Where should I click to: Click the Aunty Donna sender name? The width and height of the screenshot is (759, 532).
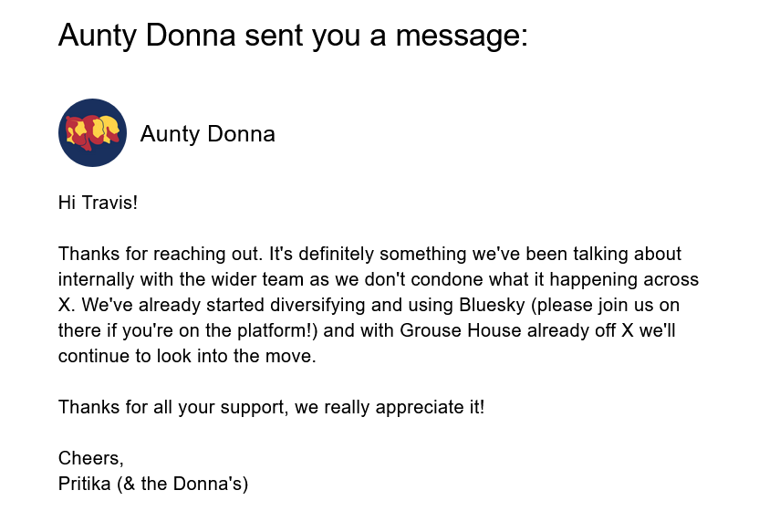pos(207,134)
